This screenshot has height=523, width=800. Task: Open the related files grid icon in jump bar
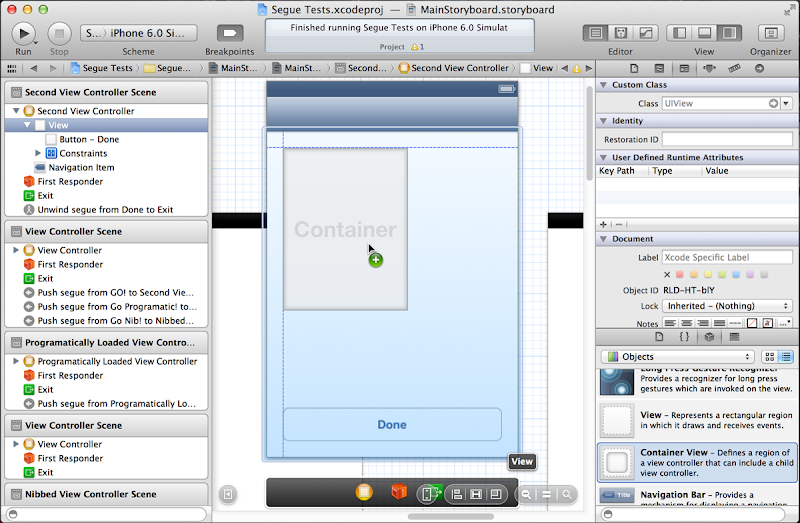click(12, 68)
